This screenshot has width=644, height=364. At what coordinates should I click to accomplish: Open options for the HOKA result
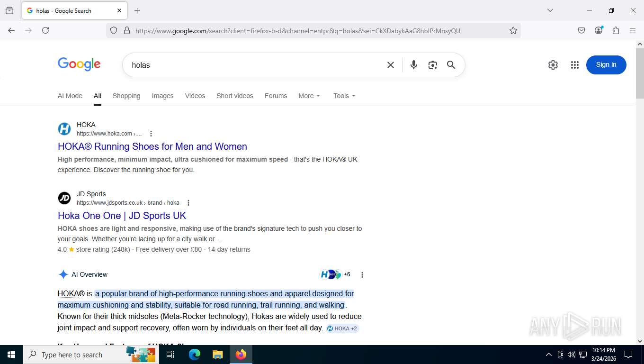[x=151, y=134]
